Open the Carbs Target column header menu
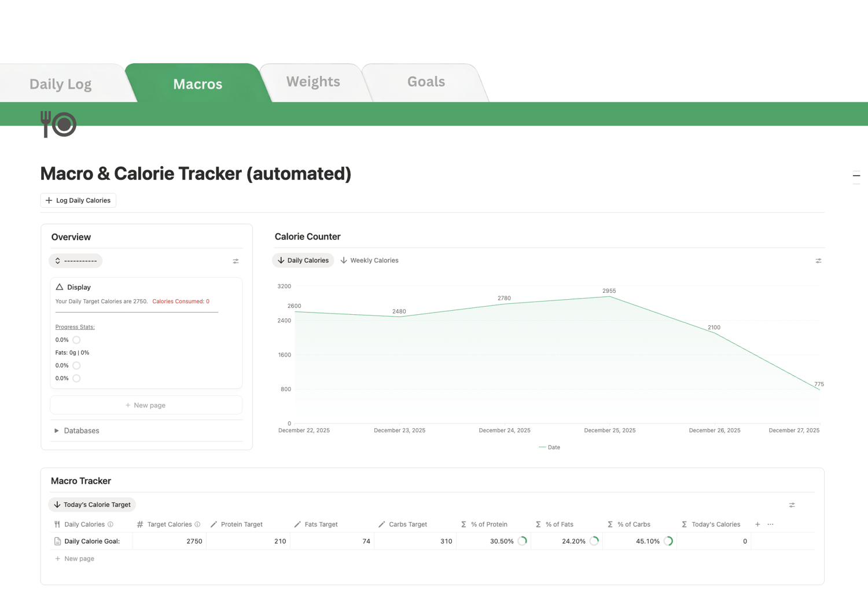Screen dimensions: 868x592 (x=402, y=524)
